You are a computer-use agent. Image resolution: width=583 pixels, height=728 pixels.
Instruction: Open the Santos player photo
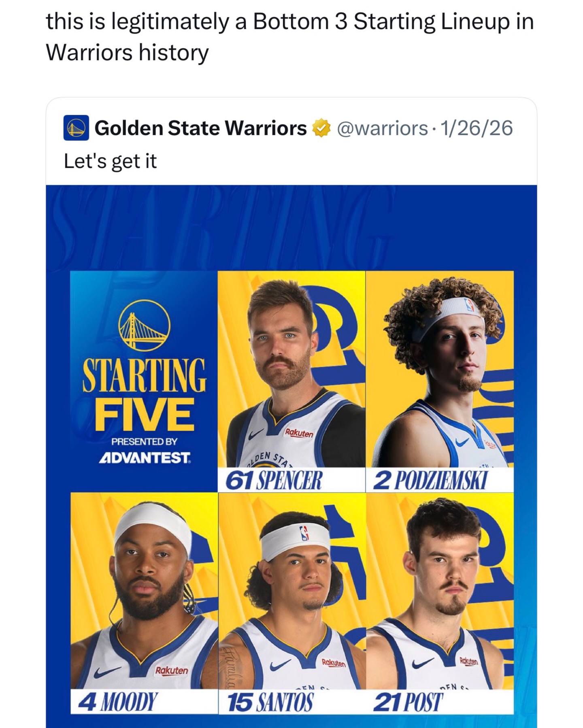(x=292, y=590)
